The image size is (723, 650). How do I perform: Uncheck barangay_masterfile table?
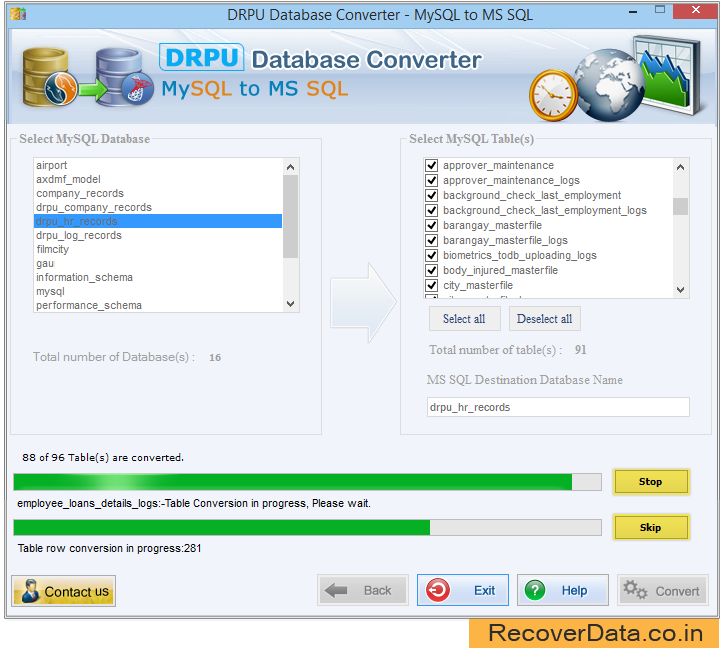pos(432,225)
